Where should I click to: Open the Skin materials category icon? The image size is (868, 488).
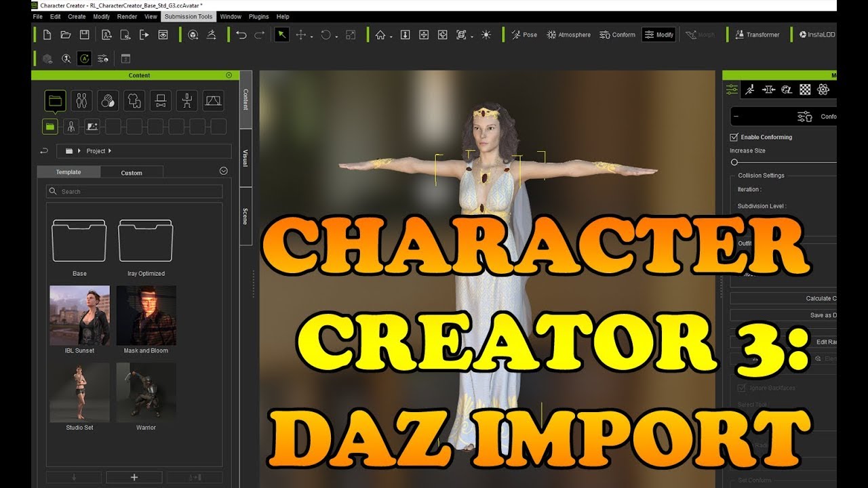tap(108, 101)
